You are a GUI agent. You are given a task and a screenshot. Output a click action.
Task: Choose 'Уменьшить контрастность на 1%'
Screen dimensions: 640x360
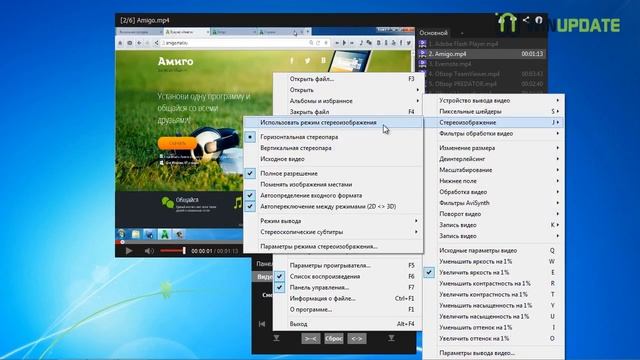coord(494,284)
